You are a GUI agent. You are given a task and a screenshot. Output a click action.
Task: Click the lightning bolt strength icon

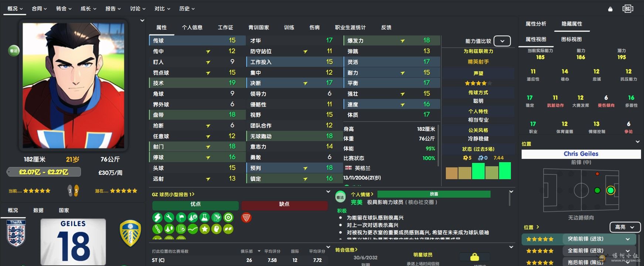point(157,218)
